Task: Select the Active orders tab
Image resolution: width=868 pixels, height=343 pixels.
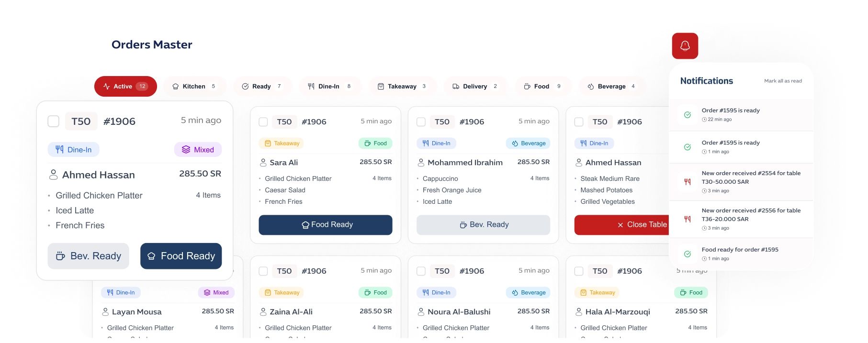Action: pos(125,87)
